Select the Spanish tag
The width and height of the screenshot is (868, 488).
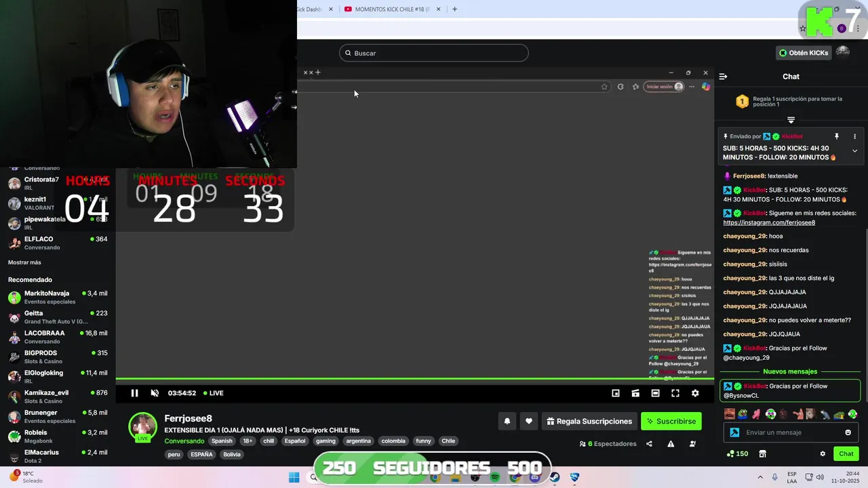tap(222, 441)
